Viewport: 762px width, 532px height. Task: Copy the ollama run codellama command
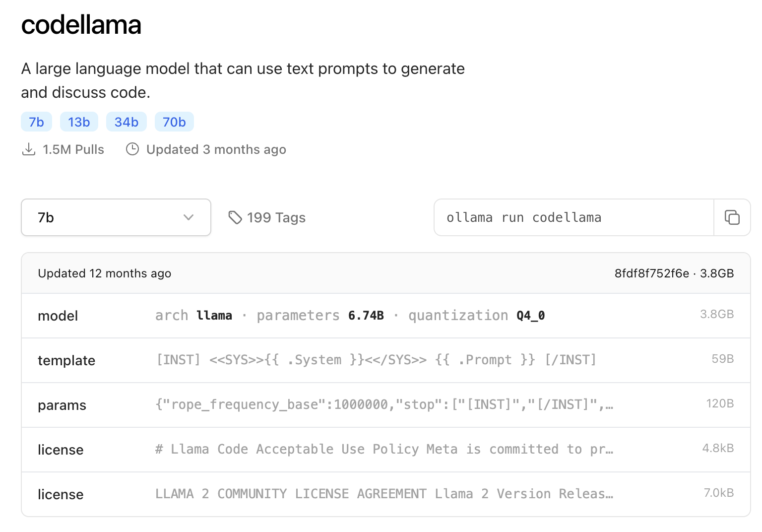point(732,217)
